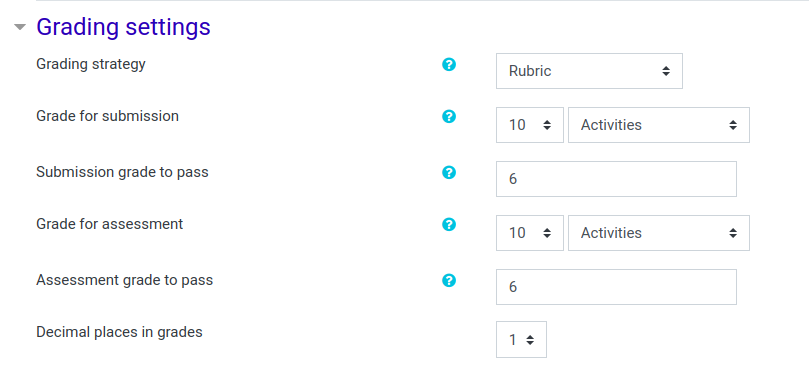Open the Grading strategy Rubric dropdown
The height and width of the screenshot is (372, 809).
click(x=589, y=71)
